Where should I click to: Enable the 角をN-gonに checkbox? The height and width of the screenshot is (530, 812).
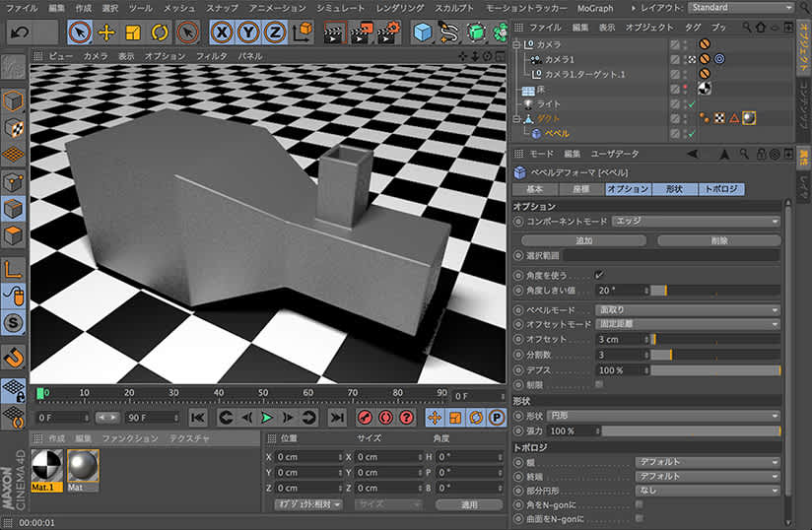640,503
